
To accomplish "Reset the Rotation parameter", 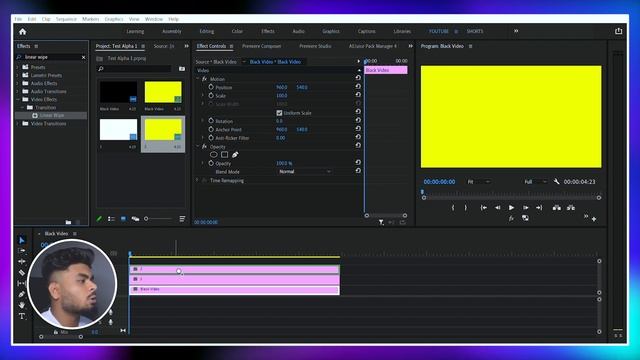I will (x=358, y=120).
